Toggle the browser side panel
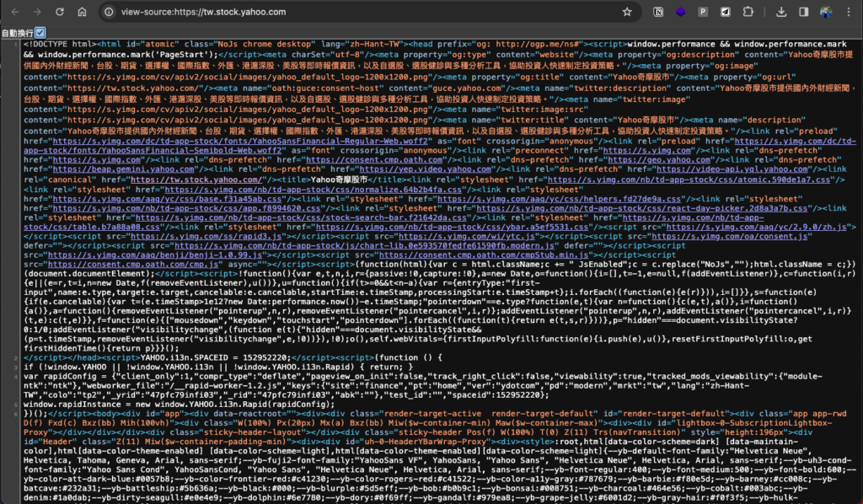The width and height of the screenshot is (863, 504). (803, 12)
